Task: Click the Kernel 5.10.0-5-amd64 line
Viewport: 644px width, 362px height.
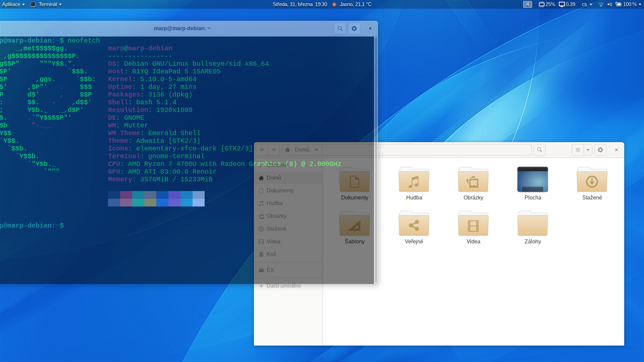Action: click(152, 79)
